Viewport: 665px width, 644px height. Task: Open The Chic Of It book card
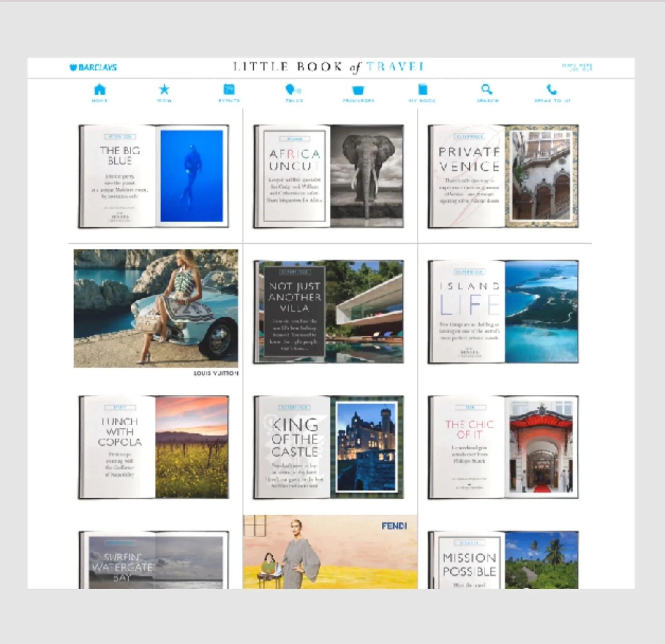(x=503, y=447)
